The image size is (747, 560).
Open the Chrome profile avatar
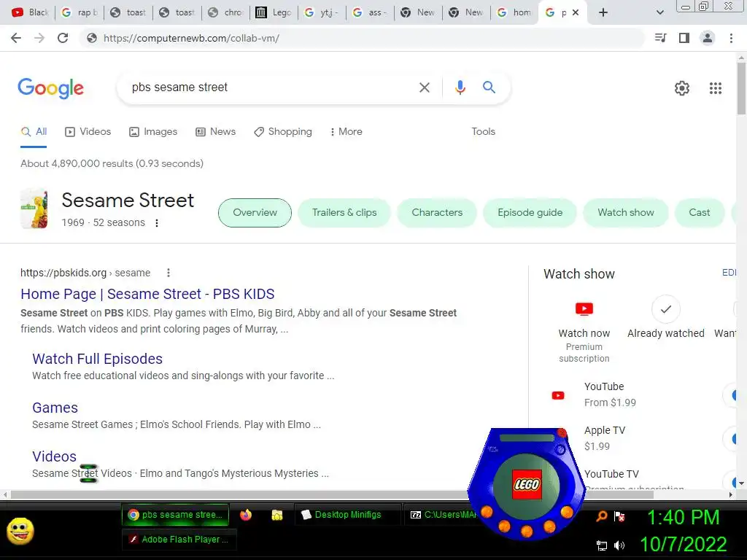coord(708,38)
